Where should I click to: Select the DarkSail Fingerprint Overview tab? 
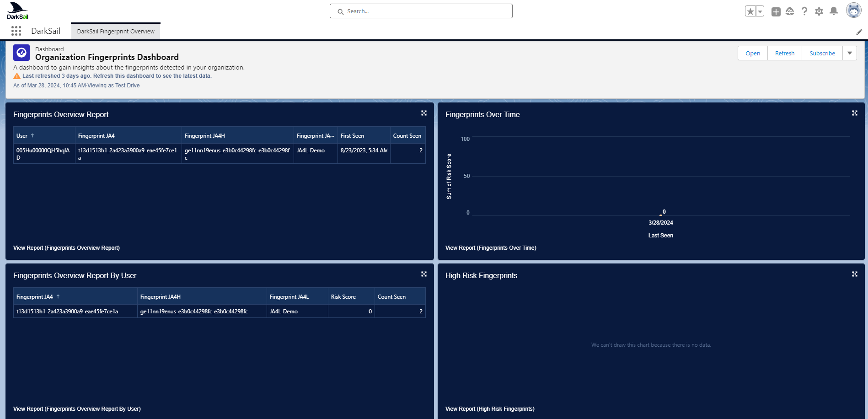[116, 31]
